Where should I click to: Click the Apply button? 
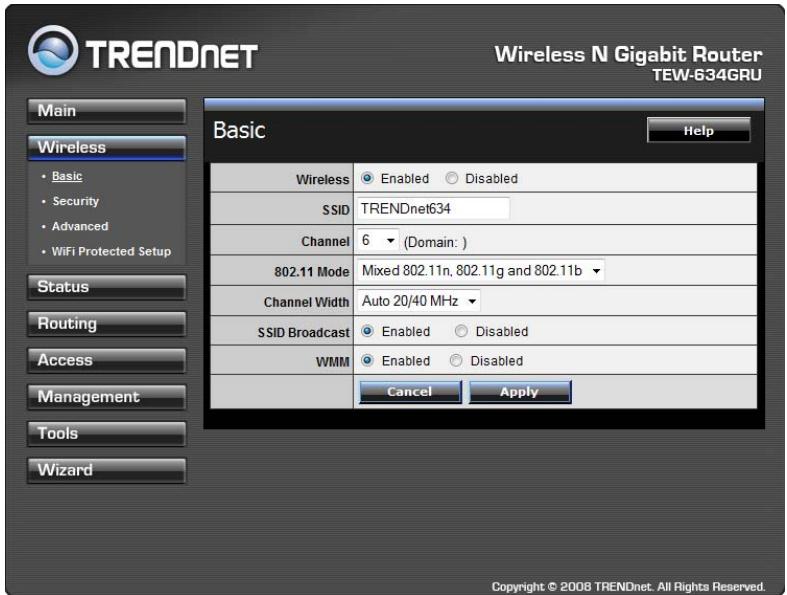[x=520, y=392]
